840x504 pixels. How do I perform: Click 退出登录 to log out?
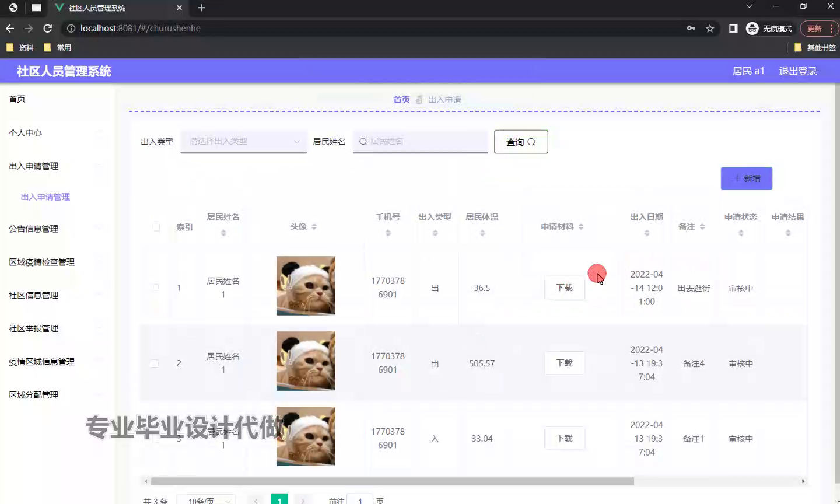(798, 71)
